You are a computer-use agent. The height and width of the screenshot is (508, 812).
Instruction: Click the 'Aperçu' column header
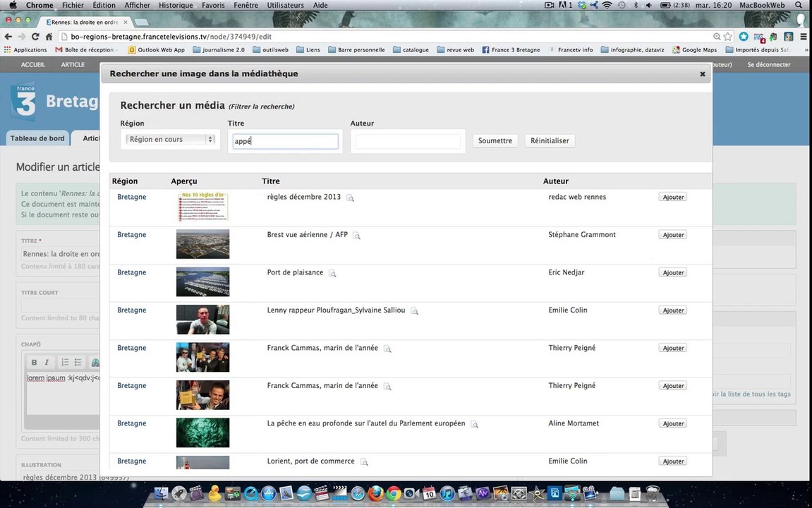pos(184,181)
